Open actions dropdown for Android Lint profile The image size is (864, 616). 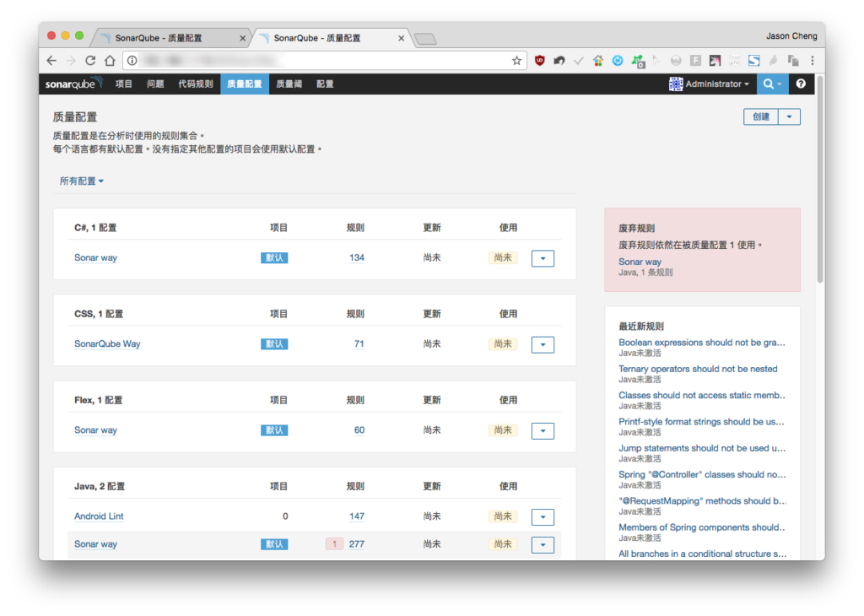pyautogui.click(x=543, y=516)
